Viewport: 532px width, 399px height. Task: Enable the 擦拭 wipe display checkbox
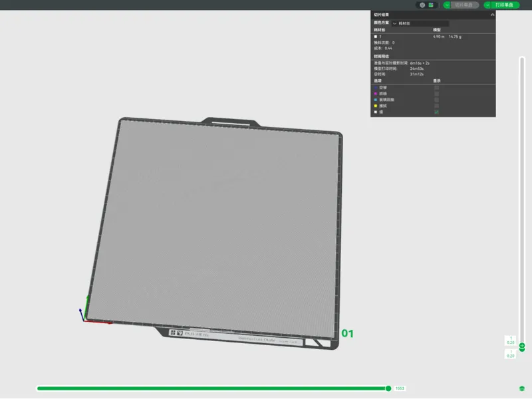(437, 106)
